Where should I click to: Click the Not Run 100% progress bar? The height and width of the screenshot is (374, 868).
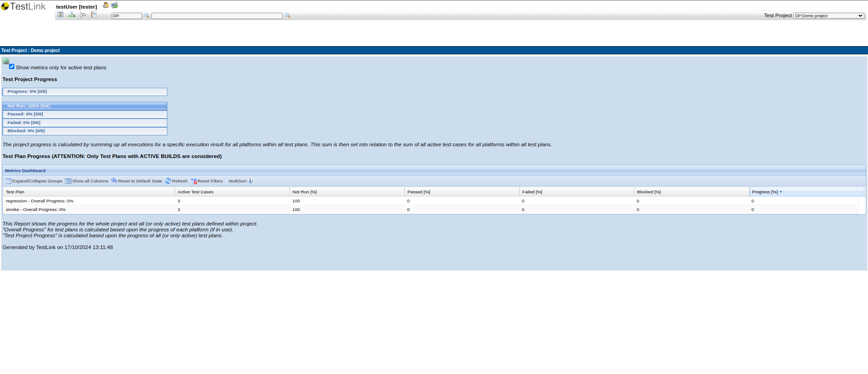[x=85, y=106]
